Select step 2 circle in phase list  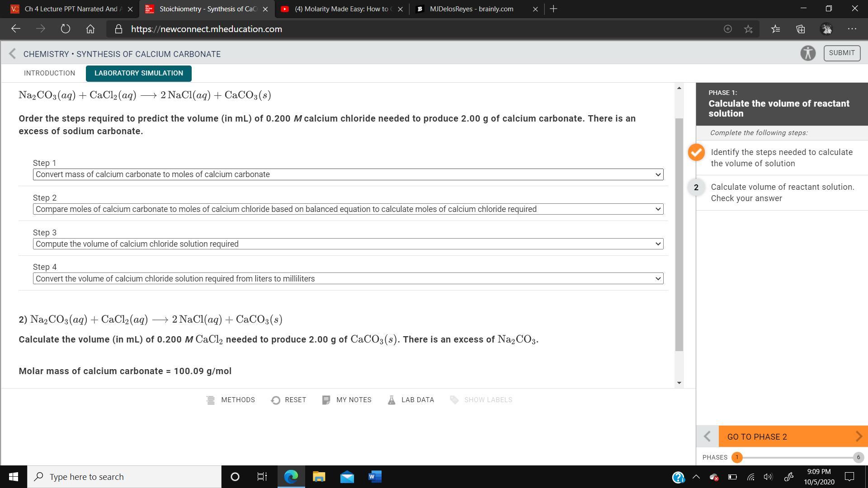pos(696,188)
